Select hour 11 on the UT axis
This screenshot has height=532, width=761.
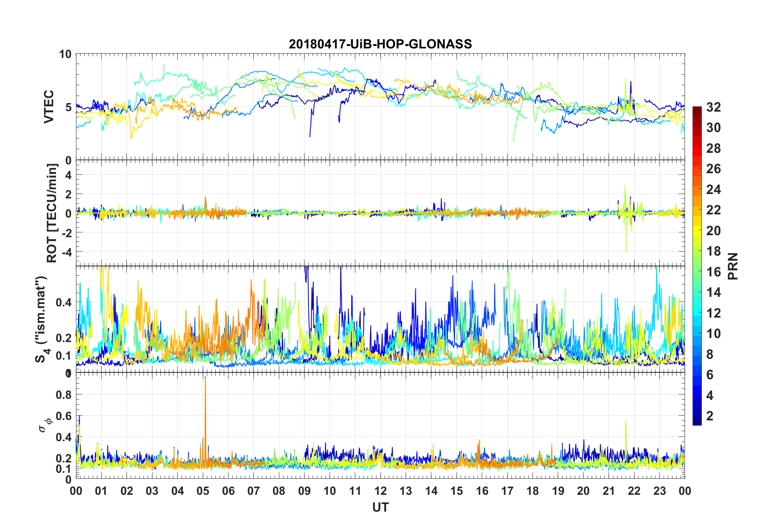point(355,491)
